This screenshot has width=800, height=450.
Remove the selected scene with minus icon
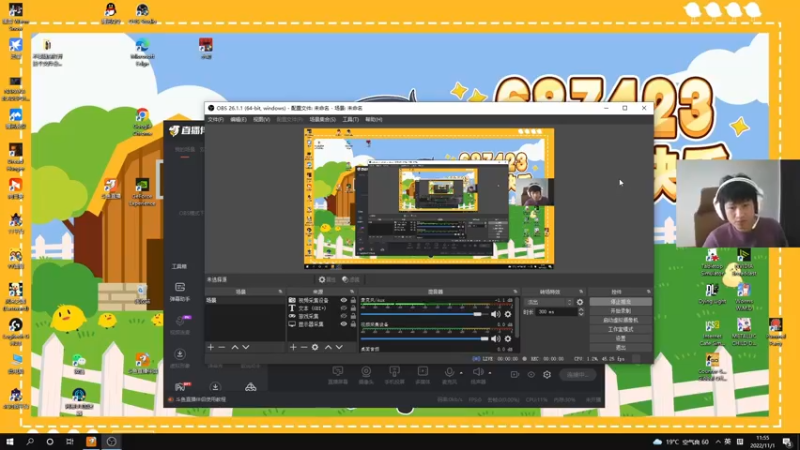(x=221, y=347)
